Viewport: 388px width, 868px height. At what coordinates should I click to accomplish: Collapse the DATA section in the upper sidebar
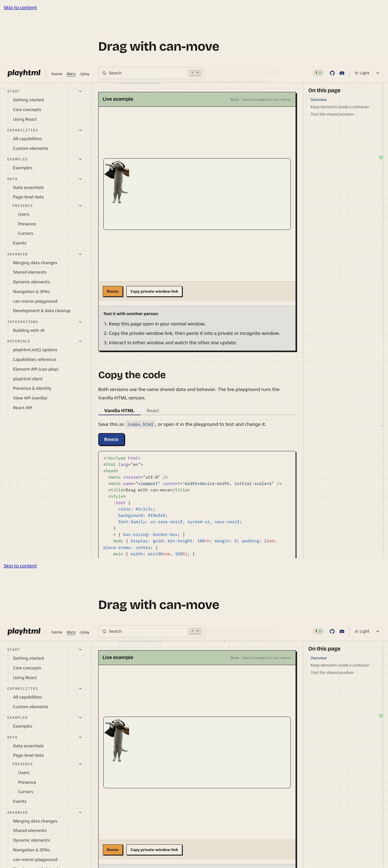pos(80,179)
